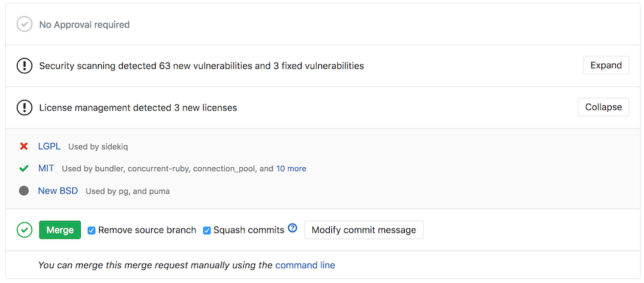Screen dimensions: 644x283
Task: Click the No Approval required check icon
Action: pyautogui.click(x=24, y=24)
